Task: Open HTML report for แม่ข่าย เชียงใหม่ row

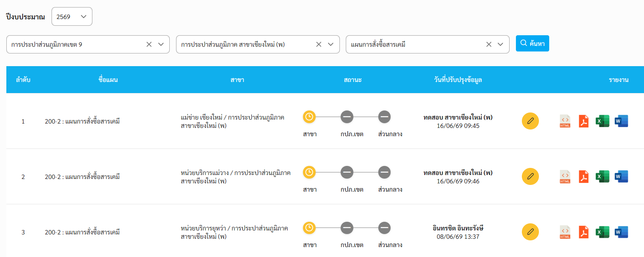Action: pos(565,121)
